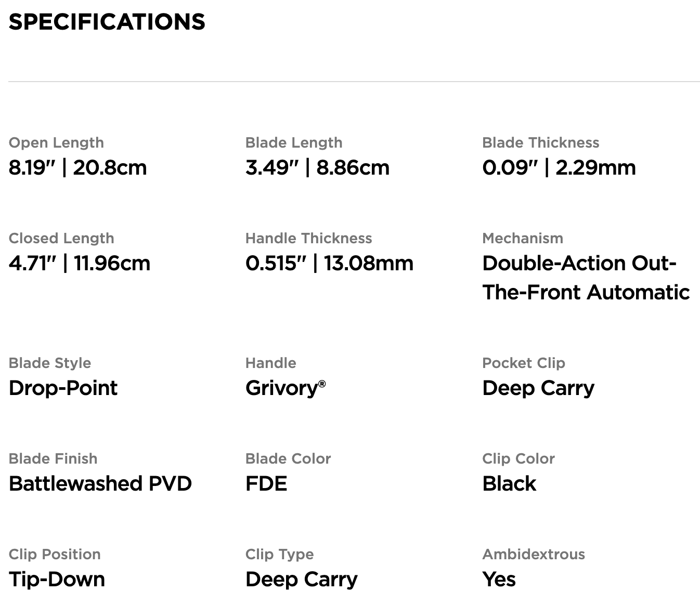Click the Double-Action Out-The-Front Automatic text
The height and width of the screenshot is (605, 700).
pyautogui.click(x=586, y=278)
